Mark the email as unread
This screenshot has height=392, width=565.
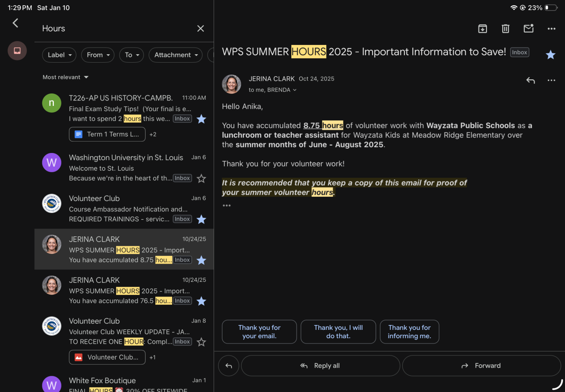pyautogui.click(x=528, y=29)
